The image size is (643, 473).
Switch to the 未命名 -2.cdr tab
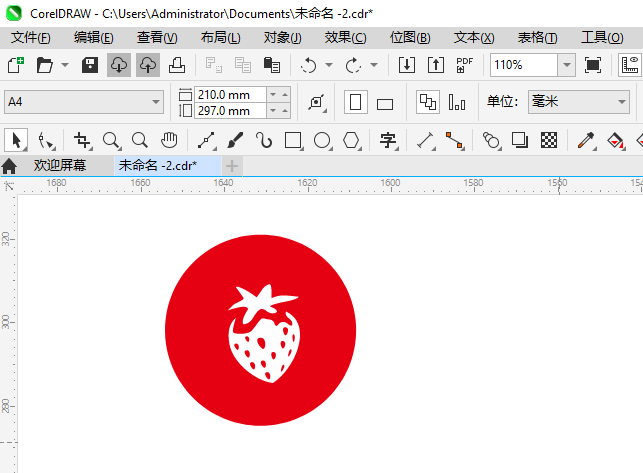coord(167,165)
